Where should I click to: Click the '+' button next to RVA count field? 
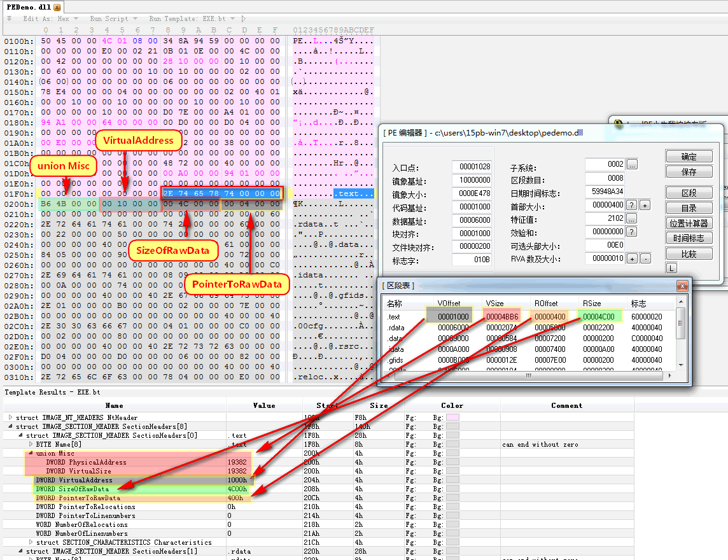click(x=632, y=258)
